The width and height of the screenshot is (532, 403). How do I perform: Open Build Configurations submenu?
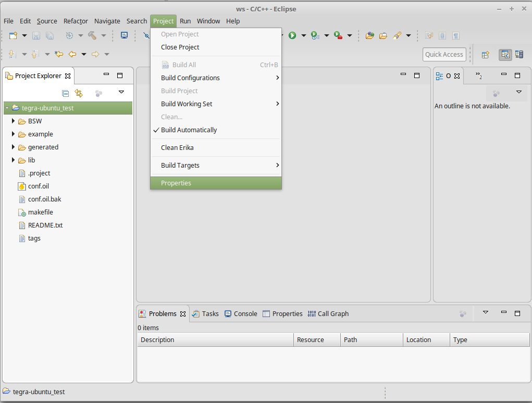216,78
